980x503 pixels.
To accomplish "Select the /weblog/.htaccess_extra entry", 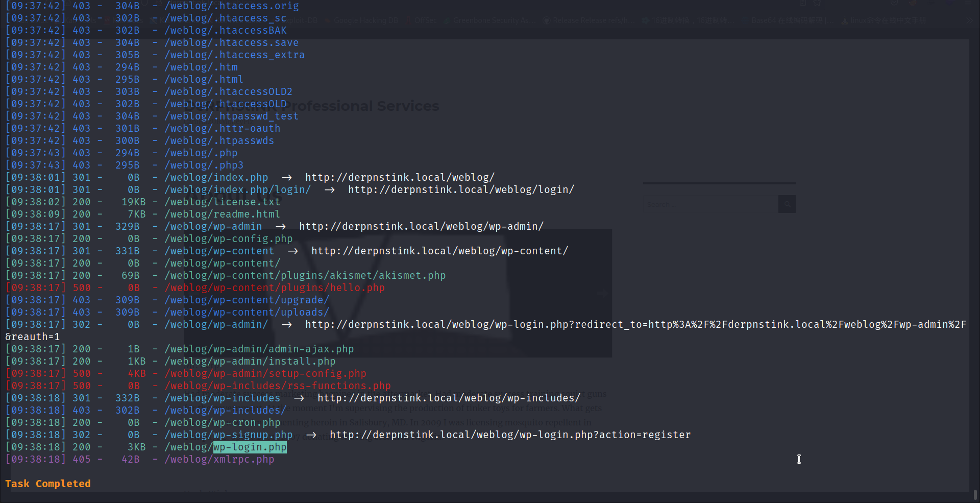I will tap(234, 55).
